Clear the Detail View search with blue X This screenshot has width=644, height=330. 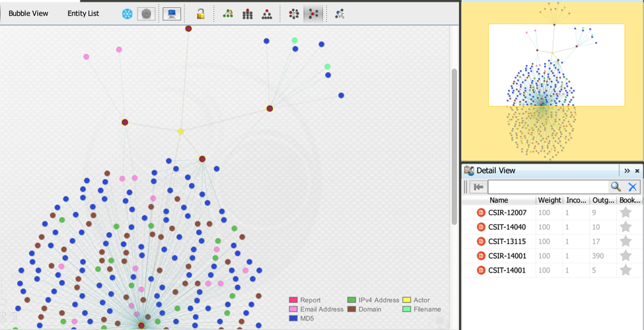(x=632, y=187)
